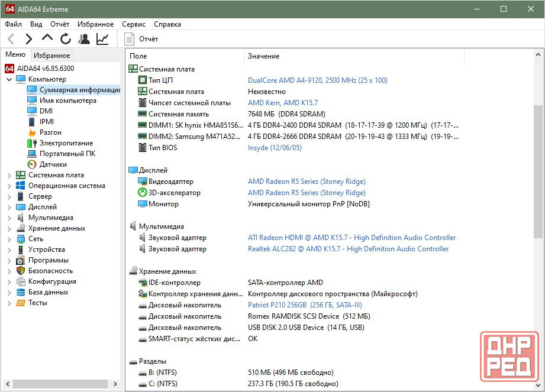The height and width of the screenshot is (392, 545).
Task: Open the user profile icon in toolbar
Action: 84,39
